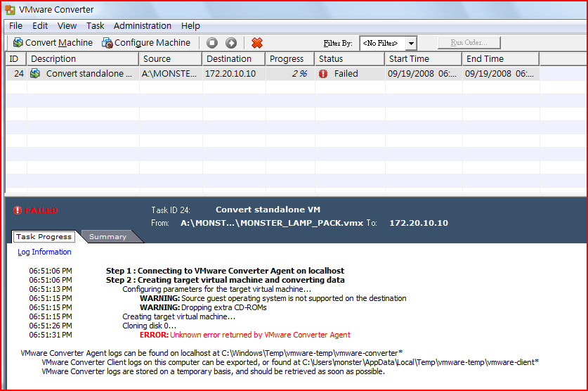Click the run task arrow icon
This screenshot has height=391, width=588.
231,43
